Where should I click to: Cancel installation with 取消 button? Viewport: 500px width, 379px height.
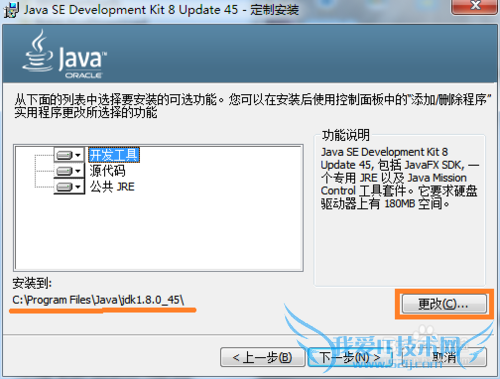pos(444,357)
